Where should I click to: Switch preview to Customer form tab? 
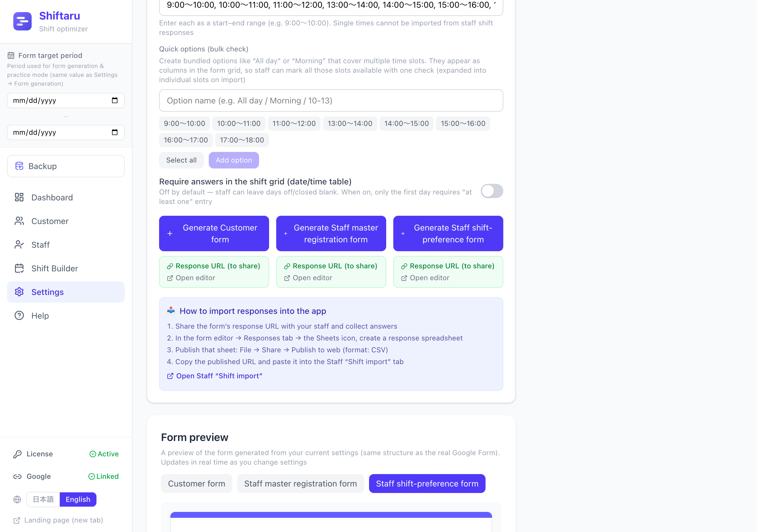(197, 483)
